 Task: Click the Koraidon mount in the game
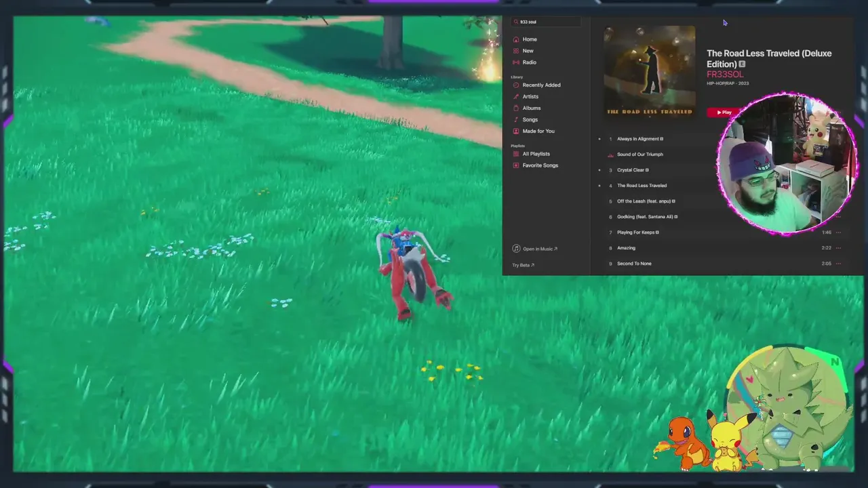pos(413,273)
